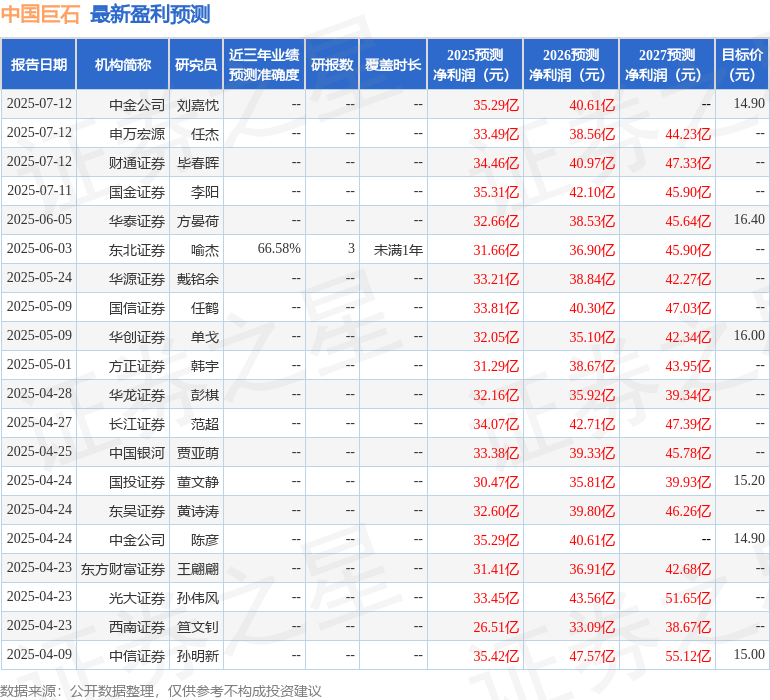This screenshot has width=770, height=700.
Task: Open the 东北证券 institution row
Action: coord(137,249)
